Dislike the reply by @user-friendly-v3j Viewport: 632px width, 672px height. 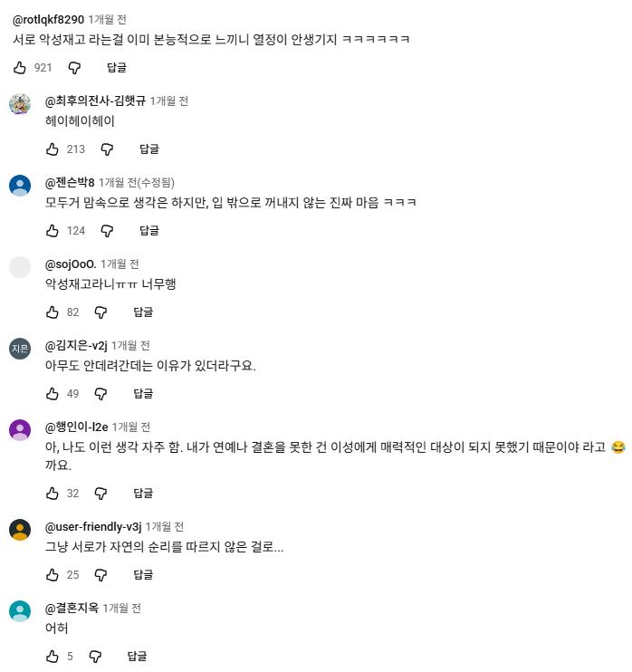tap(101, 574)
